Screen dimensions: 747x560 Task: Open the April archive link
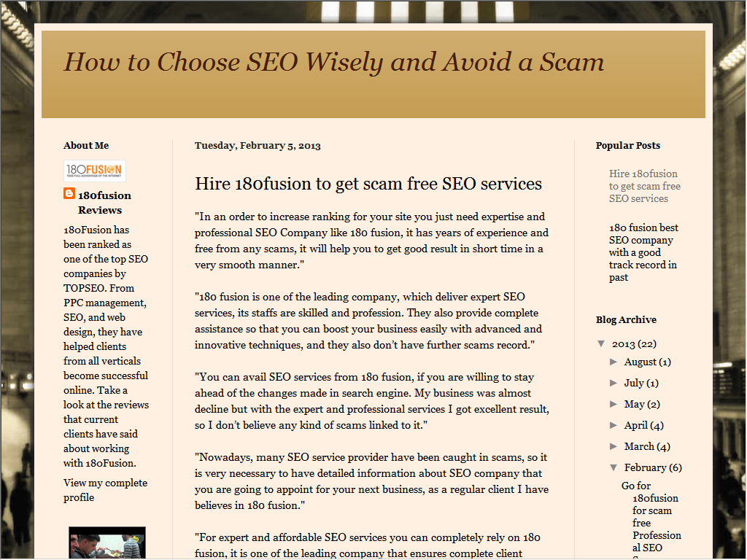point(636,425)
